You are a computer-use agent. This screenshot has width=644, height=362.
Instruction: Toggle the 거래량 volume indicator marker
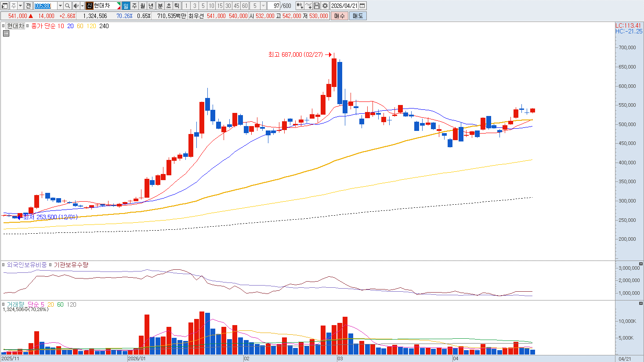click(4, 304)
